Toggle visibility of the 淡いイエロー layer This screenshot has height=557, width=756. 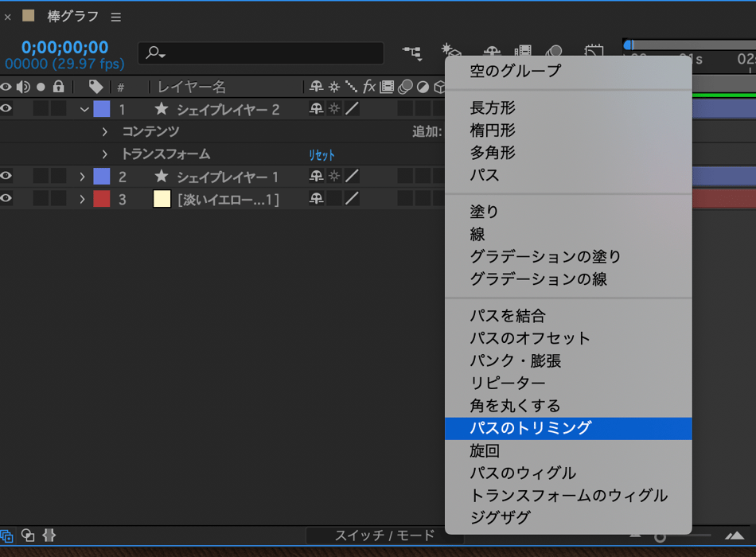tap(6, 199)
